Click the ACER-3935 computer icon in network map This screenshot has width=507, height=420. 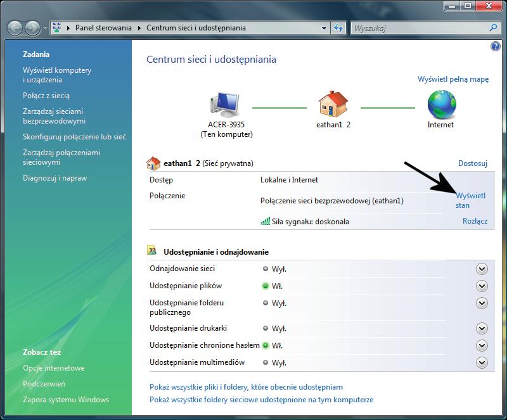point(225,105)
